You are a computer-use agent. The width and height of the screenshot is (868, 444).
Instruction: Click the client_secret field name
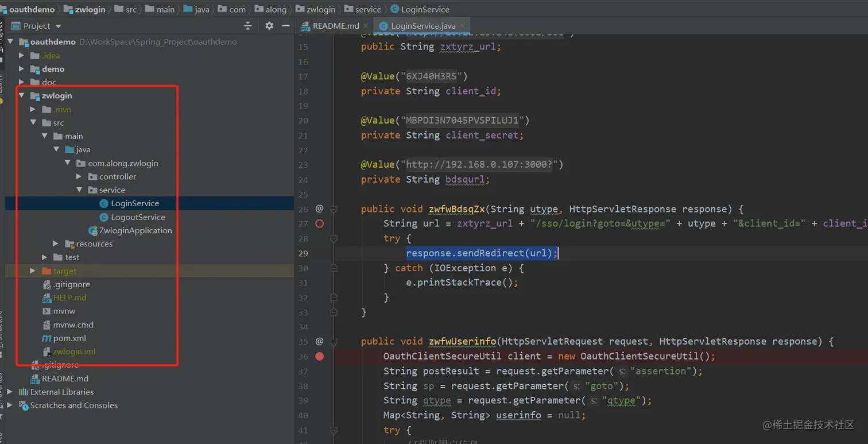pyautogui.click(x=482, y=135)
